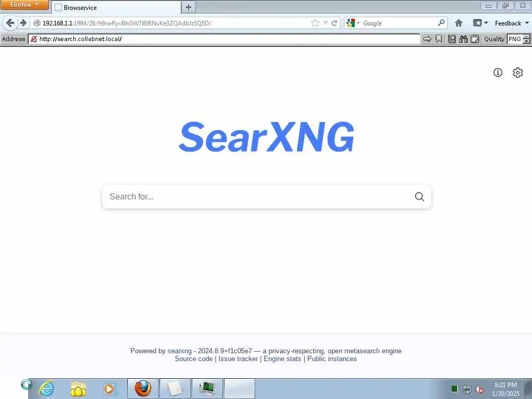The height and width of the screenshot is (399, 532).
Task: Click the version text '2024.8.9+f1c05e7'
Action: [225, 351]
